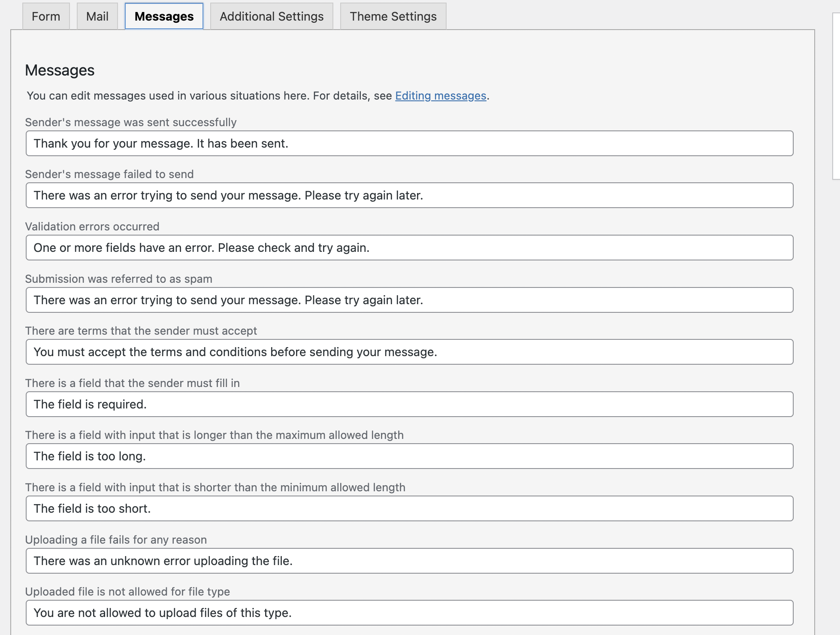Focus the Validation errors occurred field
Screen dimensions: 840x635
click(409, 248)
